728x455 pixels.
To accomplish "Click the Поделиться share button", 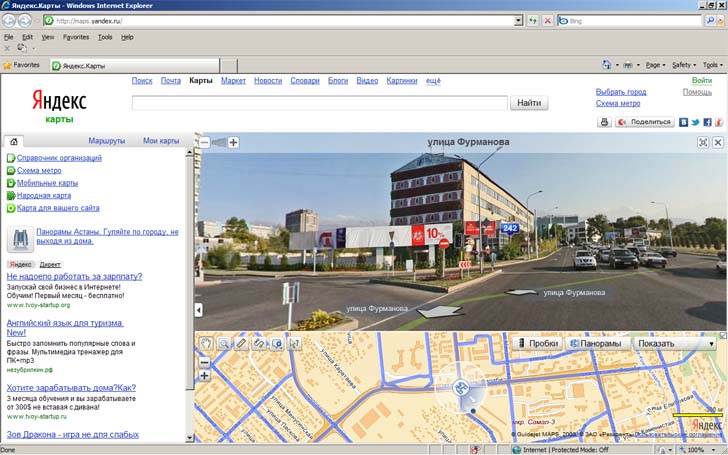I will [645, 122].
